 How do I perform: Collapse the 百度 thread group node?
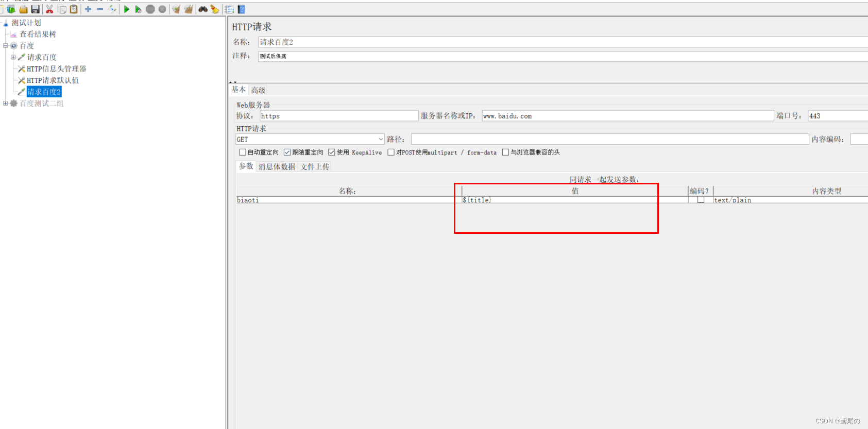click(5, 46)
